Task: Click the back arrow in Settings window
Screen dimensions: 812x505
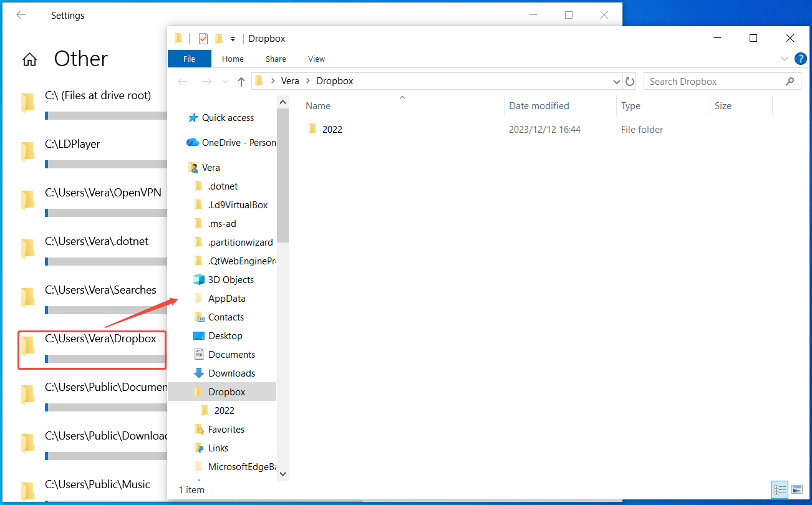Action: point(21,15)
